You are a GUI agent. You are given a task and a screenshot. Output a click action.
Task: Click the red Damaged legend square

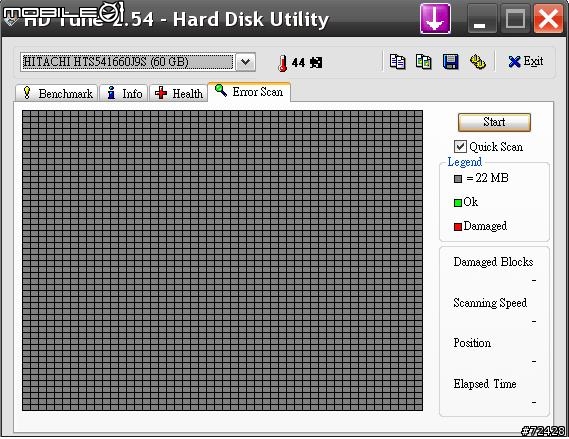(x=458, y=227)
